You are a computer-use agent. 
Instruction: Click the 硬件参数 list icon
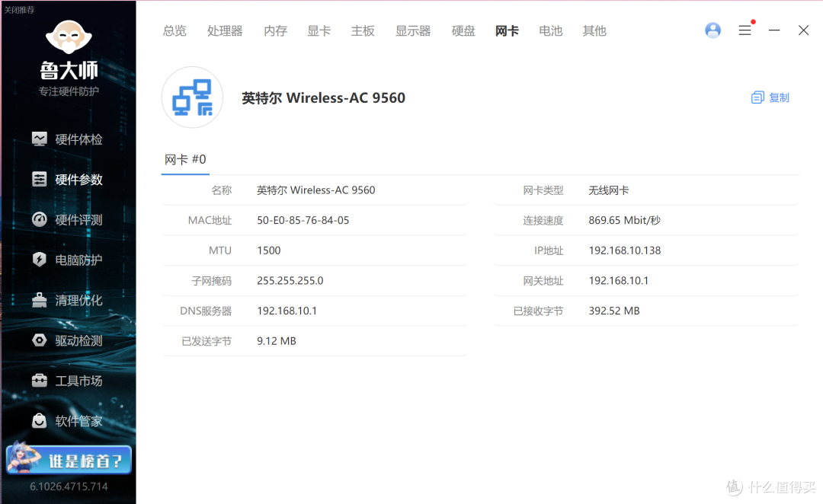40,180
